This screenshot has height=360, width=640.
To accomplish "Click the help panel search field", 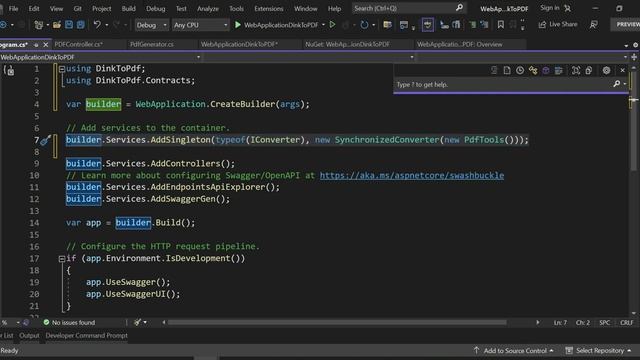I will pyautogui.click(x=503, y=84).
